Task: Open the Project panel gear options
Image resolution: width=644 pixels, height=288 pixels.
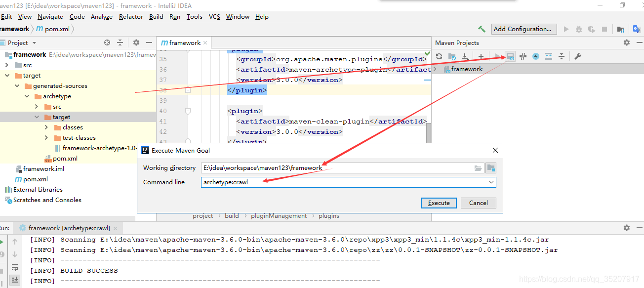Action: coord(136,42)
